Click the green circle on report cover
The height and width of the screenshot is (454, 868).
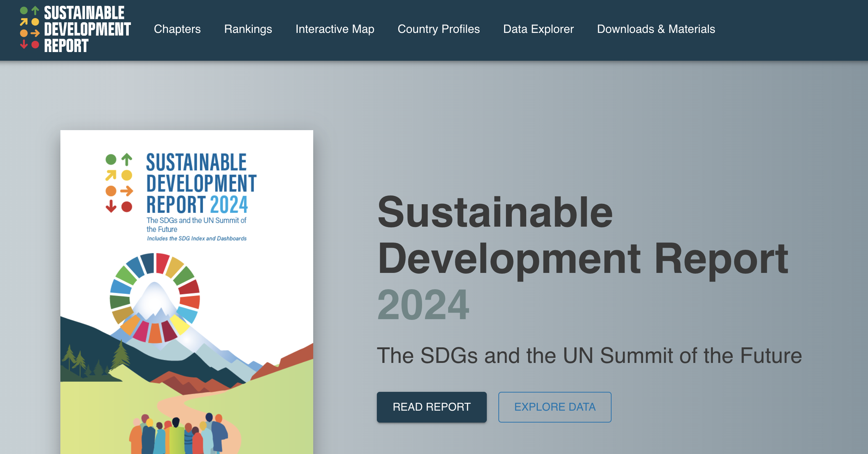tap(111, 159)
